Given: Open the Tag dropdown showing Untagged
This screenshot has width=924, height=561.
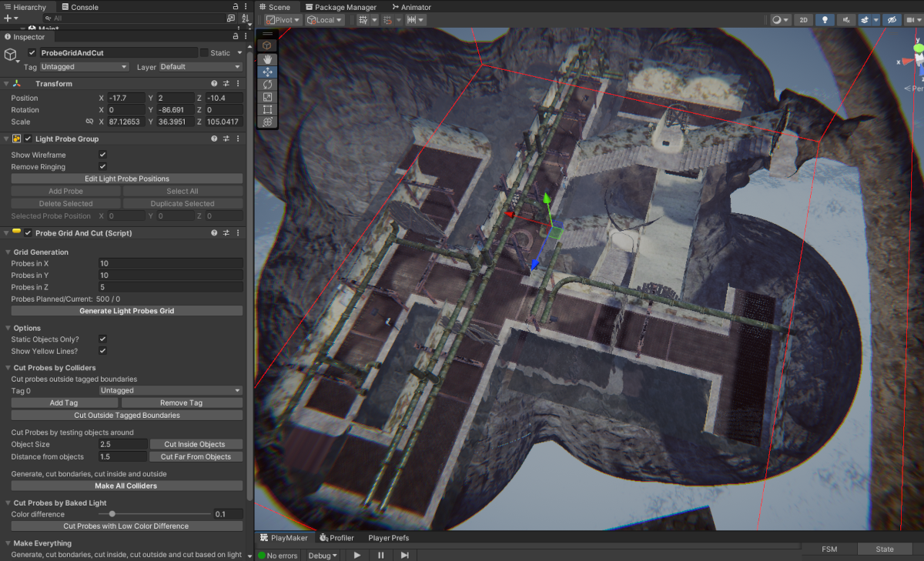Looking at the screenshot, I should click(85, 67).
